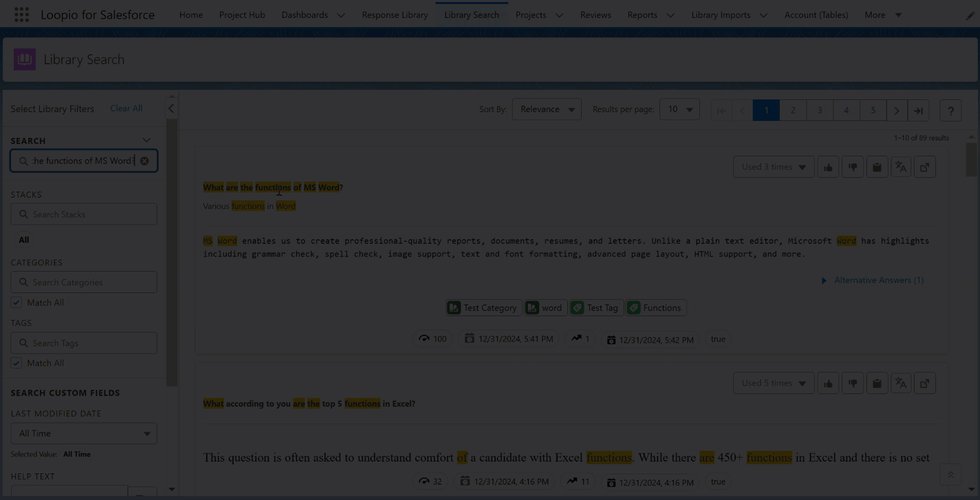Screen dimensions: 980x500
Task: Jump to last page of results
Action: (x=919, y=110)
